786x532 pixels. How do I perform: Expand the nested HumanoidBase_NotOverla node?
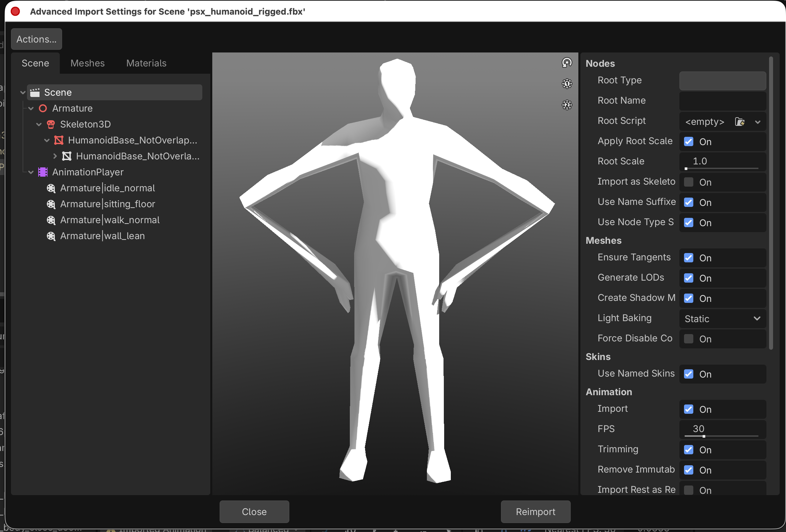pos(55,156)
